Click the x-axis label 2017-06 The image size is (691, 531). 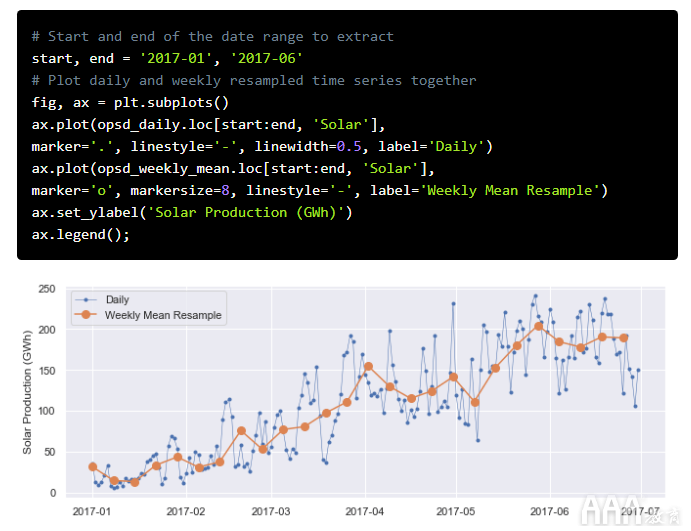pyautogui.click(x=550, y=512)
